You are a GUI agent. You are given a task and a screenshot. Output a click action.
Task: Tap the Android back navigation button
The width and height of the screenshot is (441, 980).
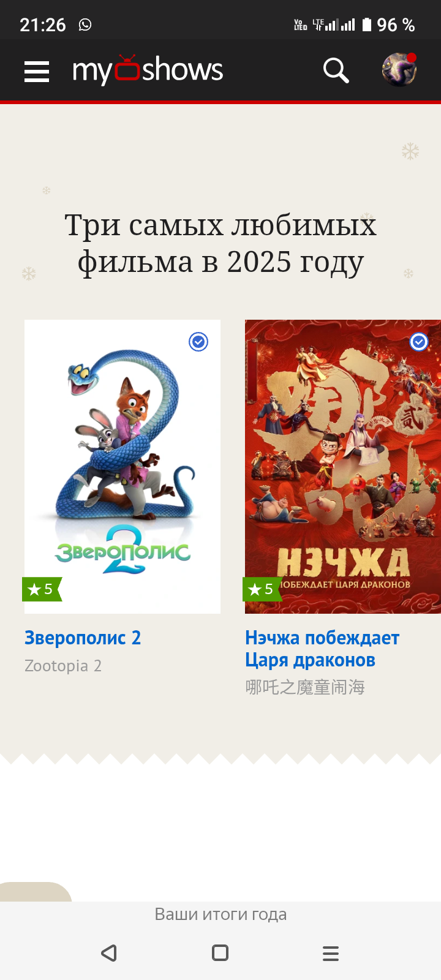(x=109, y=953)
